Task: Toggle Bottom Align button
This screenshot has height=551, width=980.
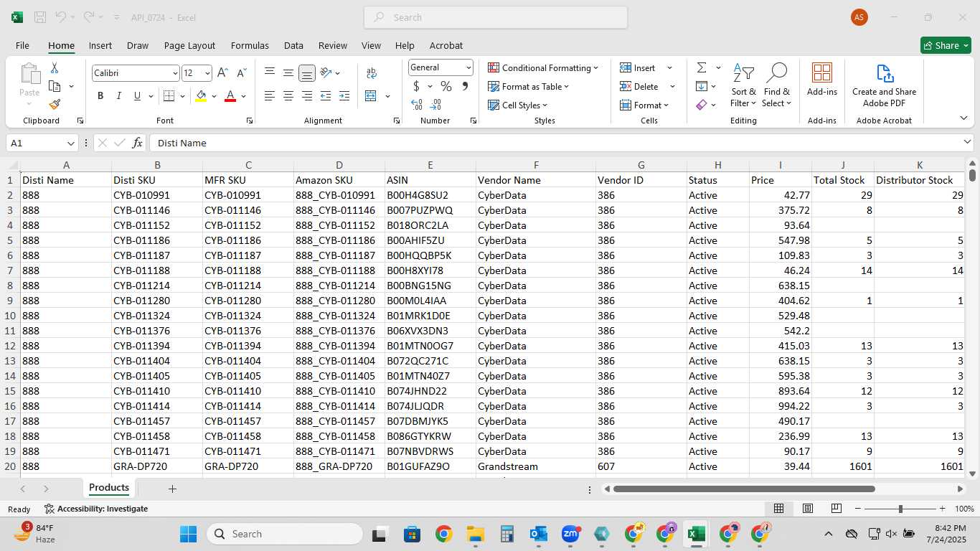Action: click(306, 72)
